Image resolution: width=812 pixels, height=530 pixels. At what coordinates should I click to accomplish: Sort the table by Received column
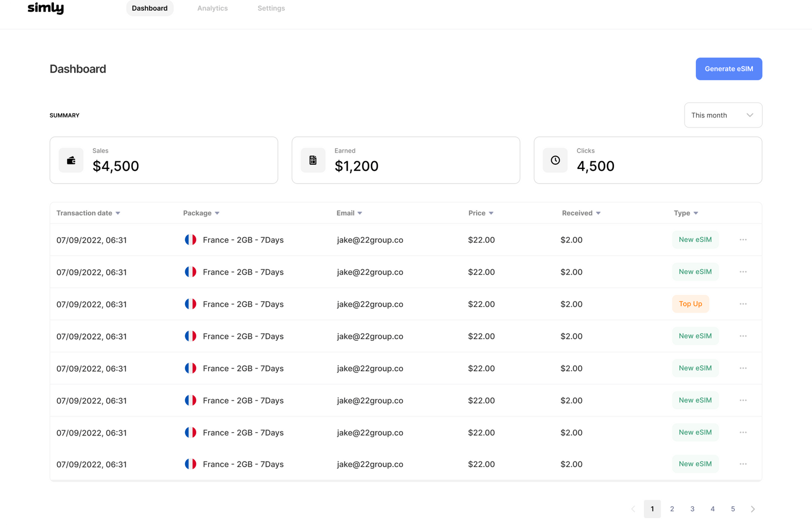pos(581,213)
